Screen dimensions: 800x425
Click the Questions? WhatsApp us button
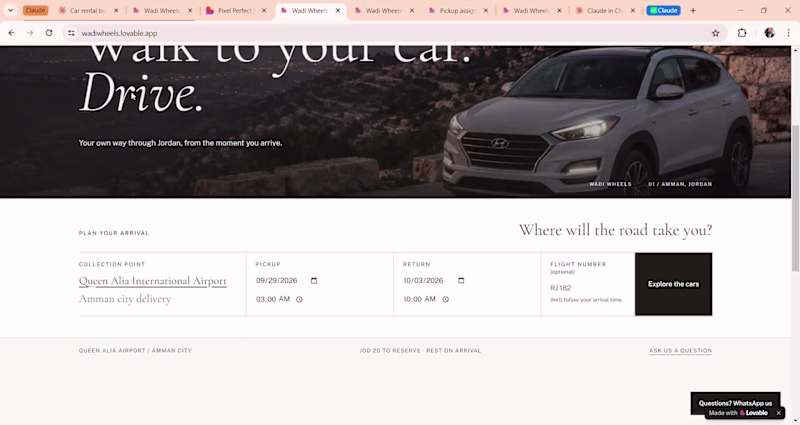coord(735,403)
